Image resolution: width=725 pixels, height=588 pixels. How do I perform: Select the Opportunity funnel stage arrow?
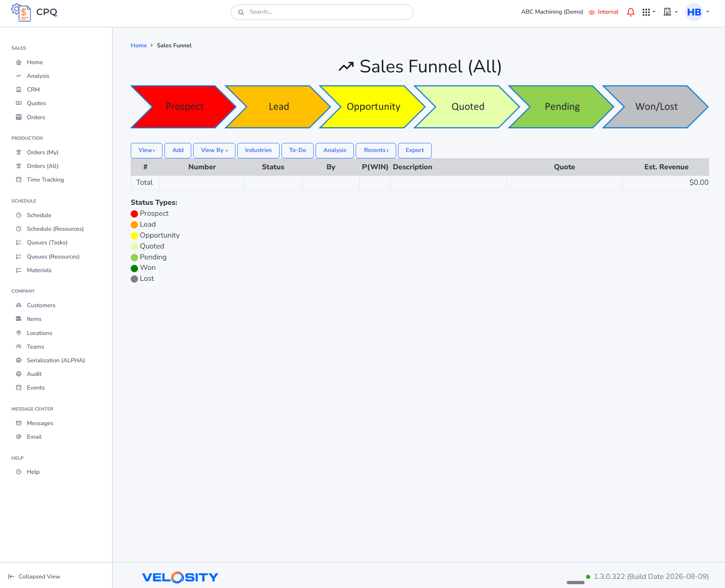click(x=373, y=107)
